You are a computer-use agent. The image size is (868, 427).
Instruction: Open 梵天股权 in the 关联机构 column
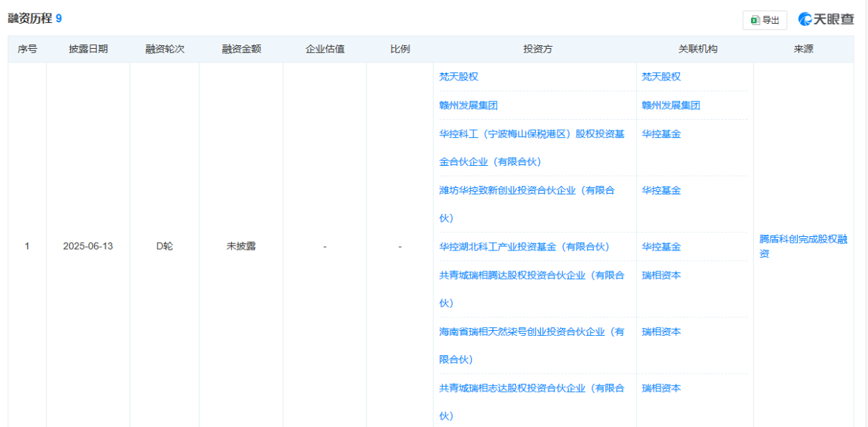click(661, 77)
